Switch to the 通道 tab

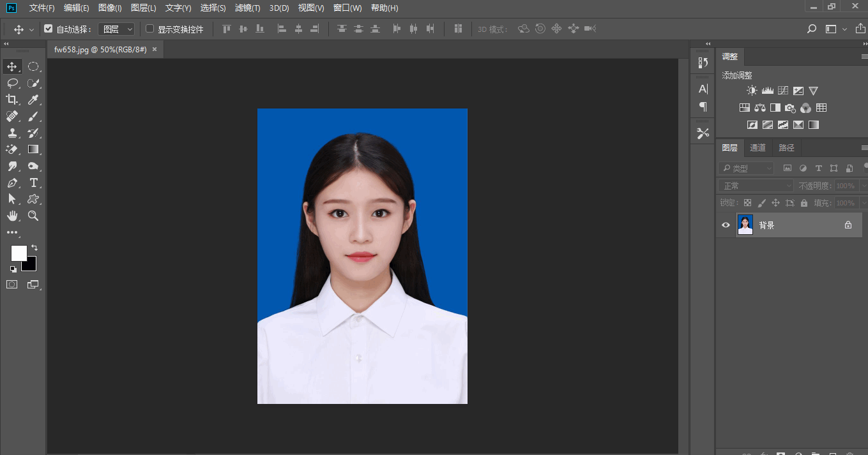[x=758, y=147]
